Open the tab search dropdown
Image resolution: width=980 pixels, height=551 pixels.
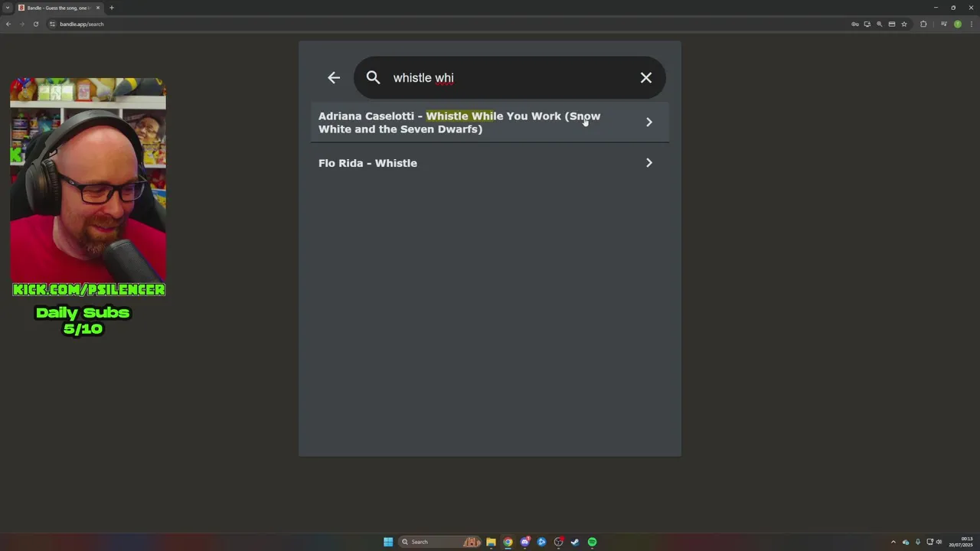[8, 8]
